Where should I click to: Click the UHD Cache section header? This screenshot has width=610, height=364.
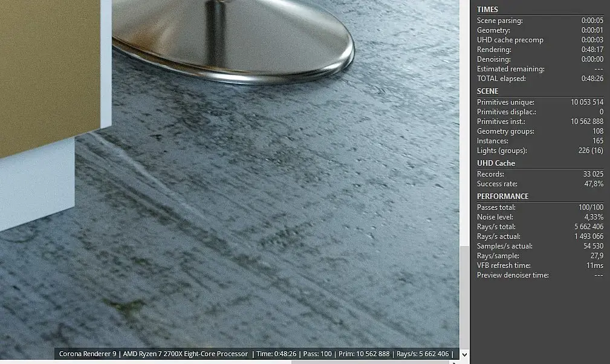[x=496, y=163]
